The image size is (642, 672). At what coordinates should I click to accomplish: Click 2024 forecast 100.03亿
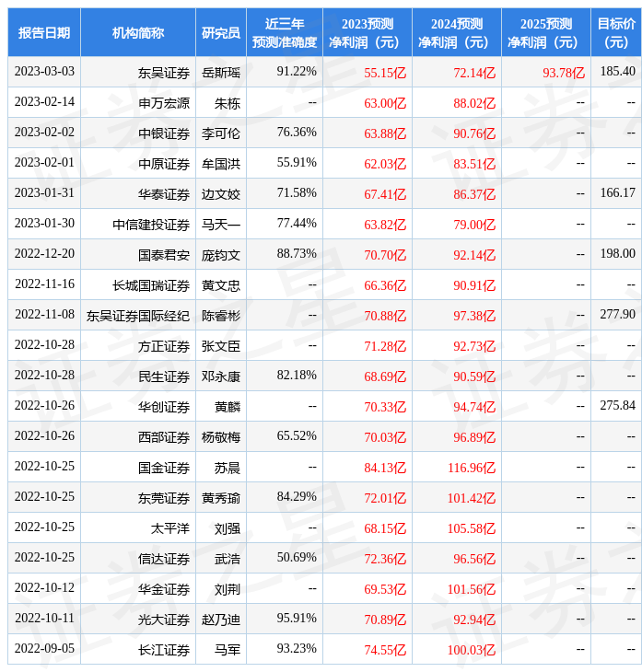[x=472, y=651]
